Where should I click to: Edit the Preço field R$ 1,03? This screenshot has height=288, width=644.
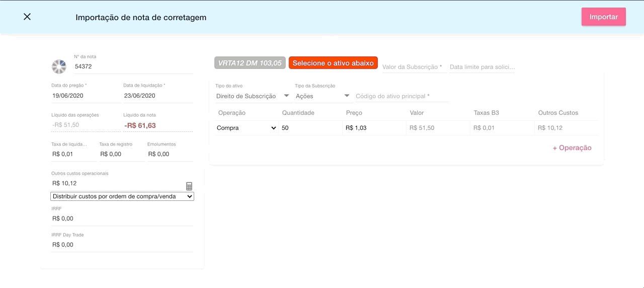click(x=374, y=128)
